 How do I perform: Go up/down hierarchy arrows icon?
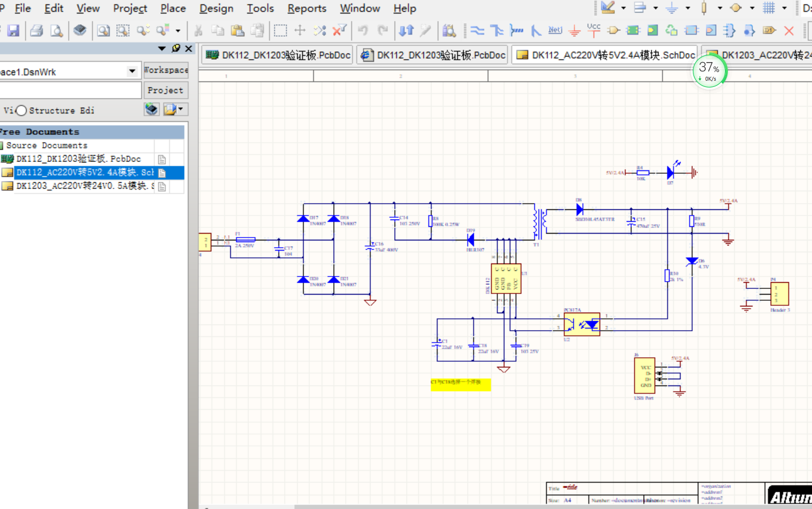coord(407,30)
